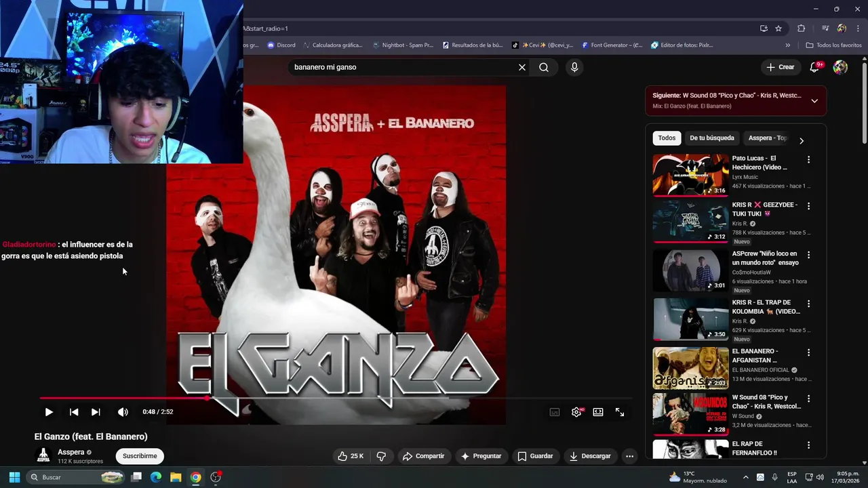Show more filter chips with arrow

(x=802, y=140)
